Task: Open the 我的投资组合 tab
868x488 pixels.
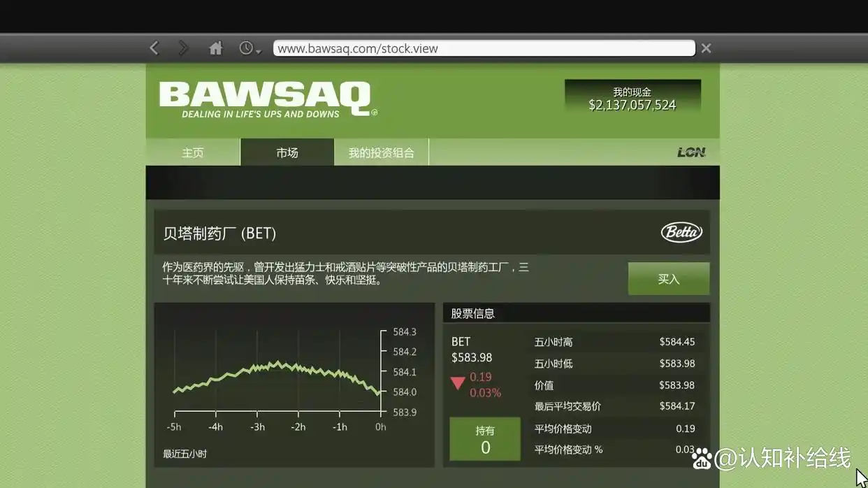Action: click(382, 151)
